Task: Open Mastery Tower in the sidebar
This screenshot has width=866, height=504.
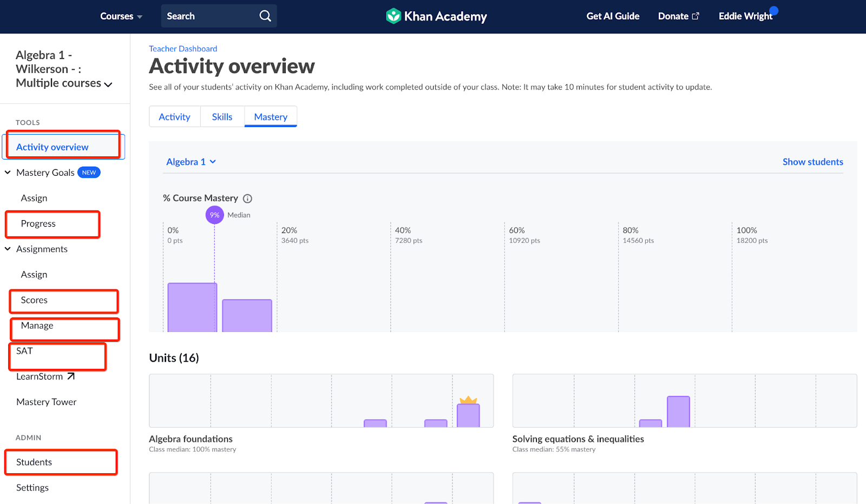Action: click(47, 402)
